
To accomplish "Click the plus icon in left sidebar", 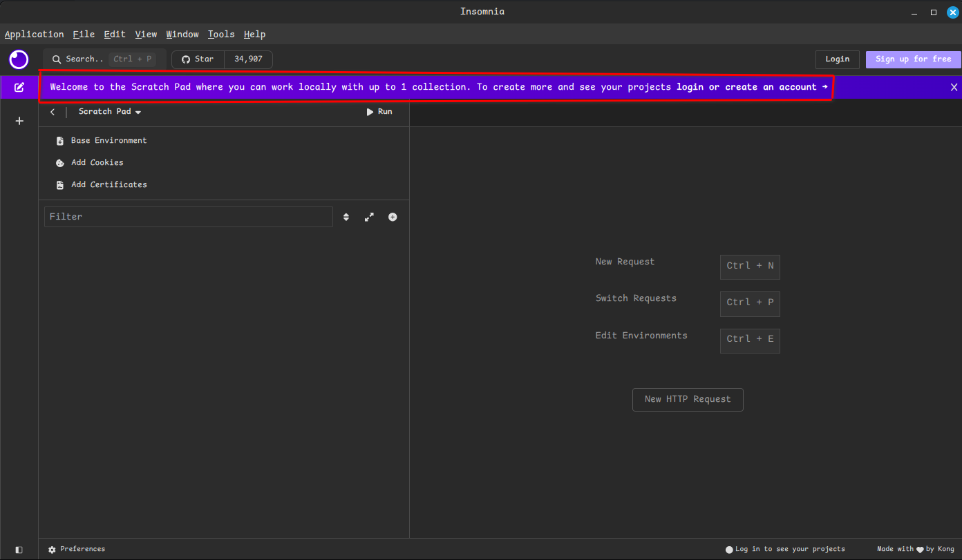I will 19,121.
